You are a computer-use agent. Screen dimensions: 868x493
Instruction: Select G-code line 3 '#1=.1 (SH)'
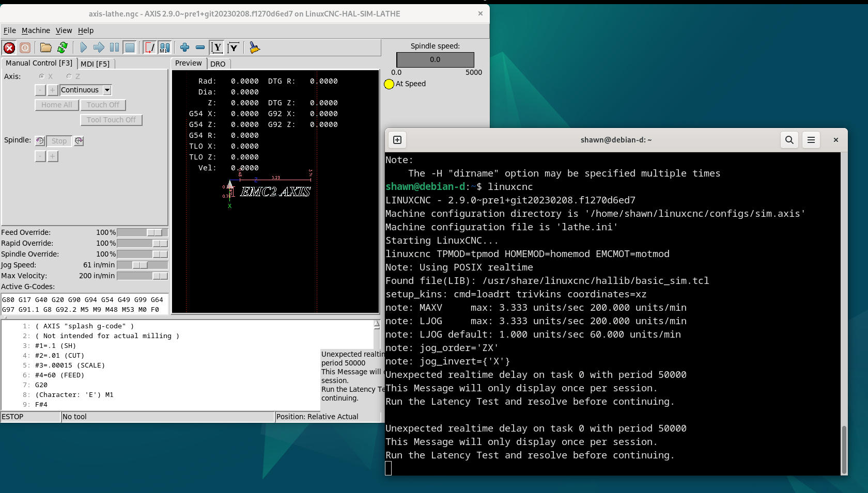click(55, 346)
